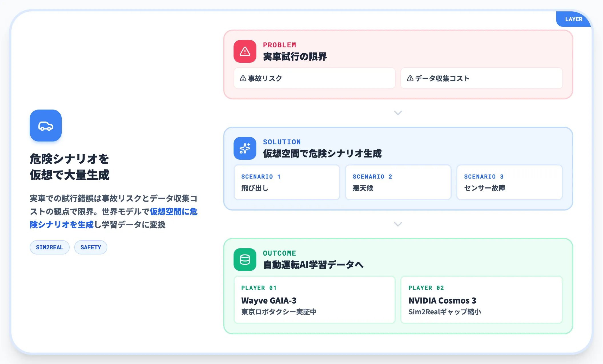This screenshot has width=603, height=364.
Task: Select the SAFETY tag
Action: click(91, 247)
